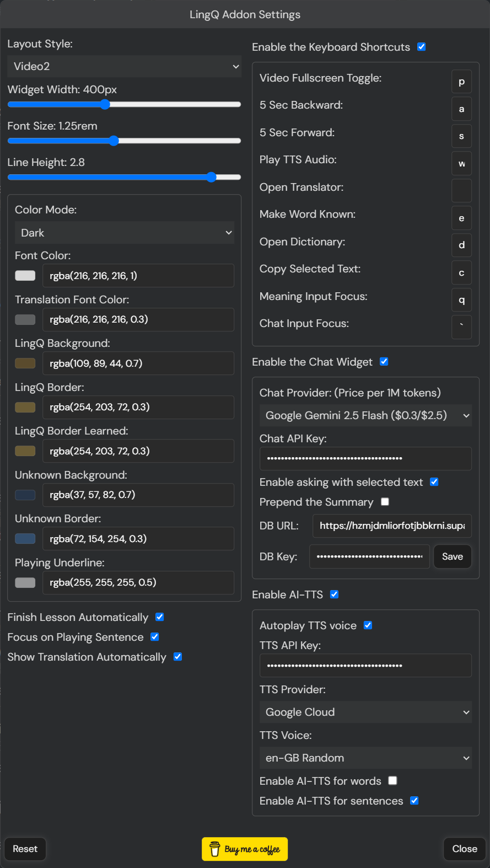The width and height of the screenshot is (490, 868).
Task: Pick the Playing Underline color swatch
Action: (x=25, y=583)
